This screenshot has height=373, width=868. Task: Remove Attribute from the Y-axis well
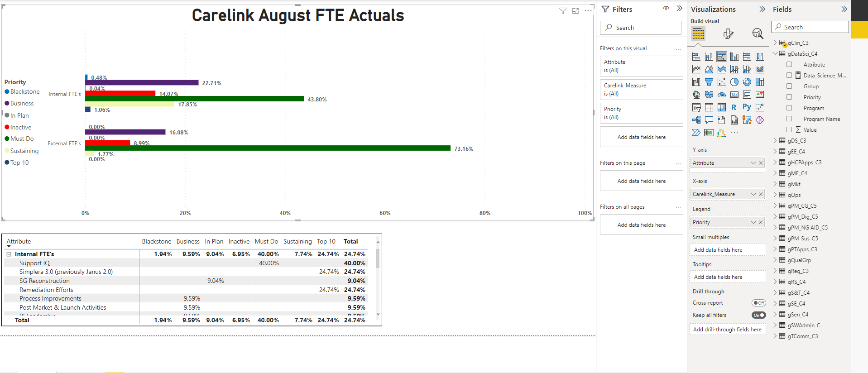click(x=761, y=163)
